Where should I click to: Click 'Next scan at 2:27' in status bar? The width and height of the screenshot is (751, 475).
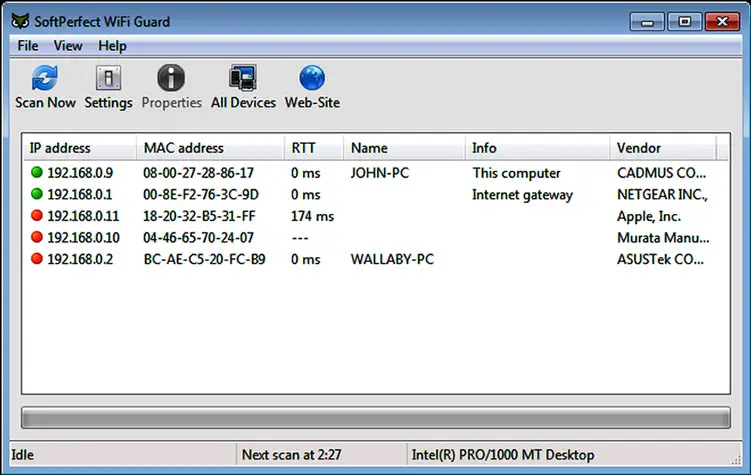[x=291, y=454]
